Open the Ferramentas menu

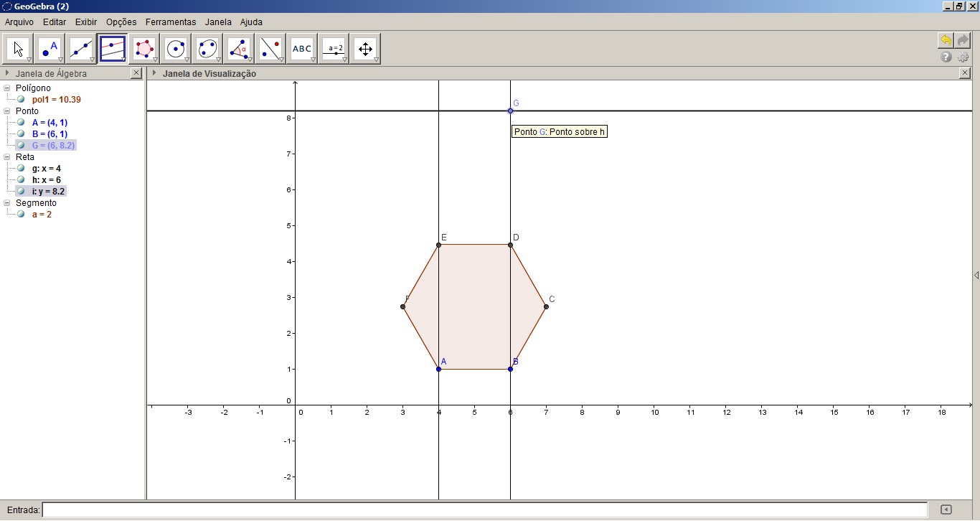click(171, 22)
